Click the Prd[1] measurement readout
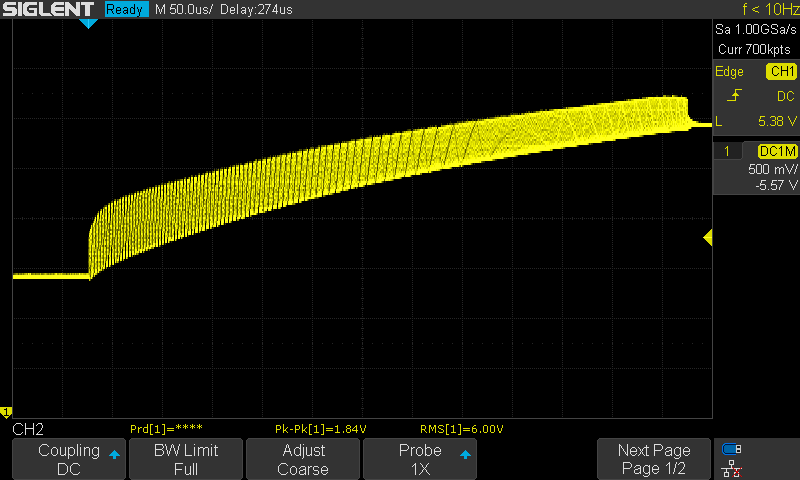The image size is (800, 480). [166, 428]
